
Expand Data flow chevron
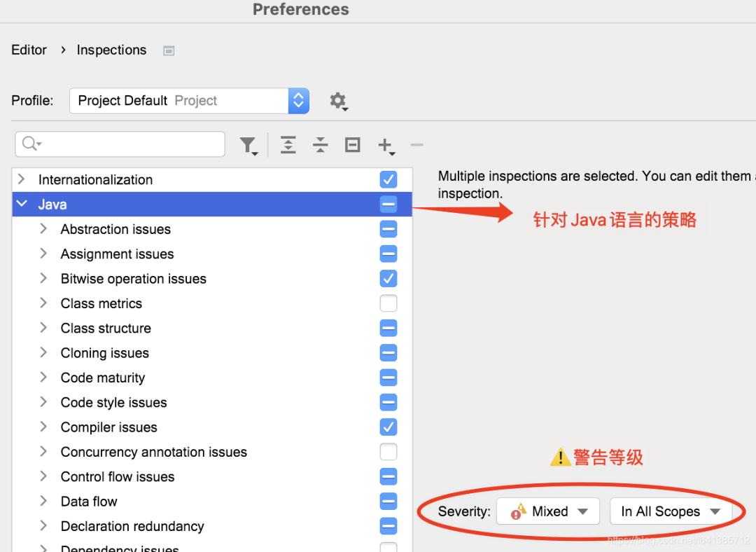click(x=43, y=501)
